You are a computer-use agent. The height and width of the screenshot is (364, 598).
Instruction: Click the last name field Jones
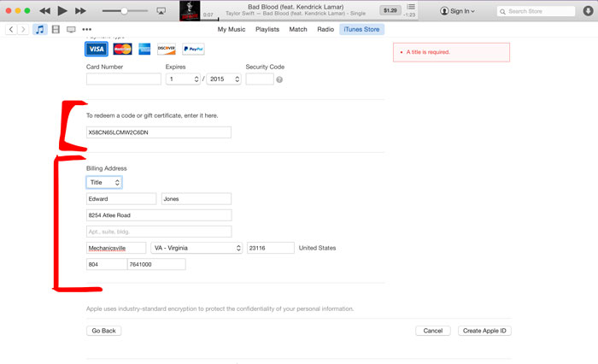(x=196, y=199)
